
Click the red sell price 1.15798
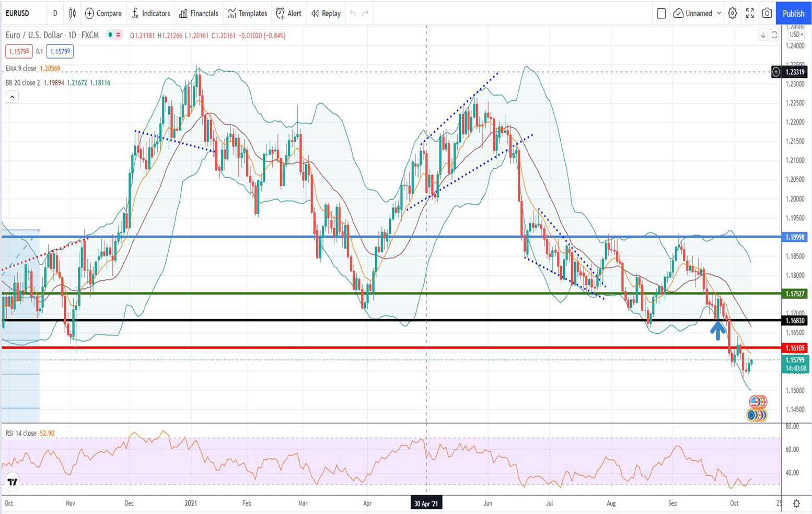tap(19, 51)
